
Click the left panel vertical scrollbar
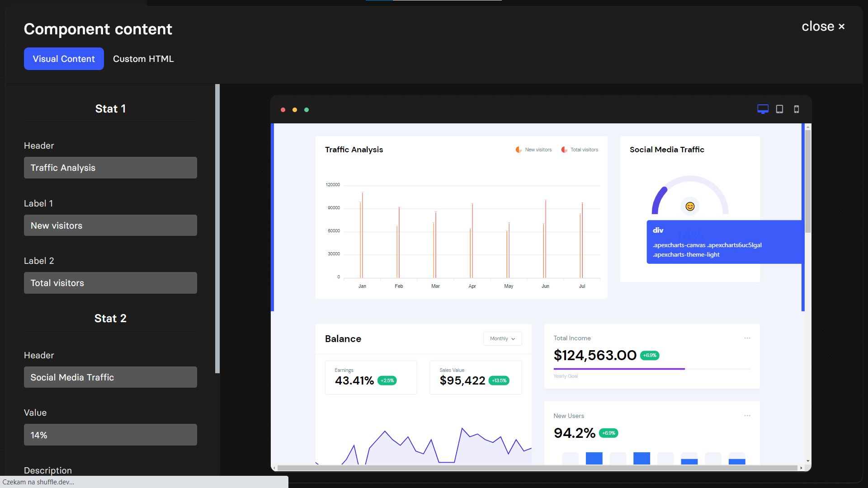[x=217, y=229]
